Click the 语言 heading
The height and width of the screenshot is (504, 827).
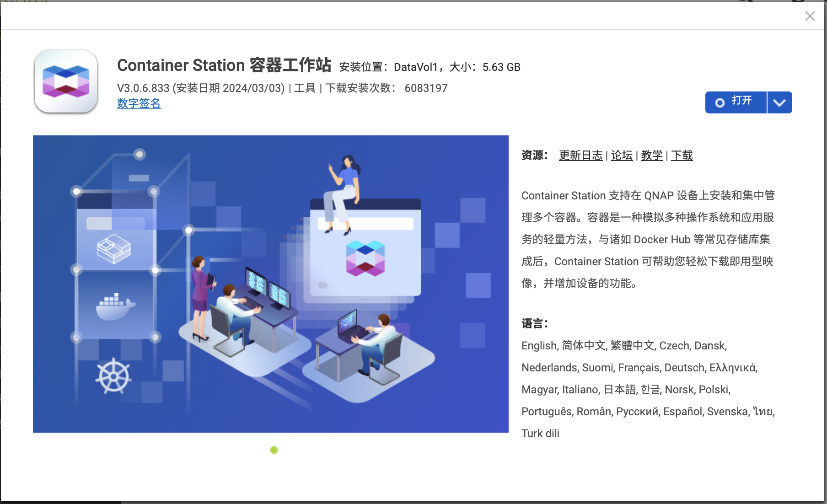click(x=534, y=324)
